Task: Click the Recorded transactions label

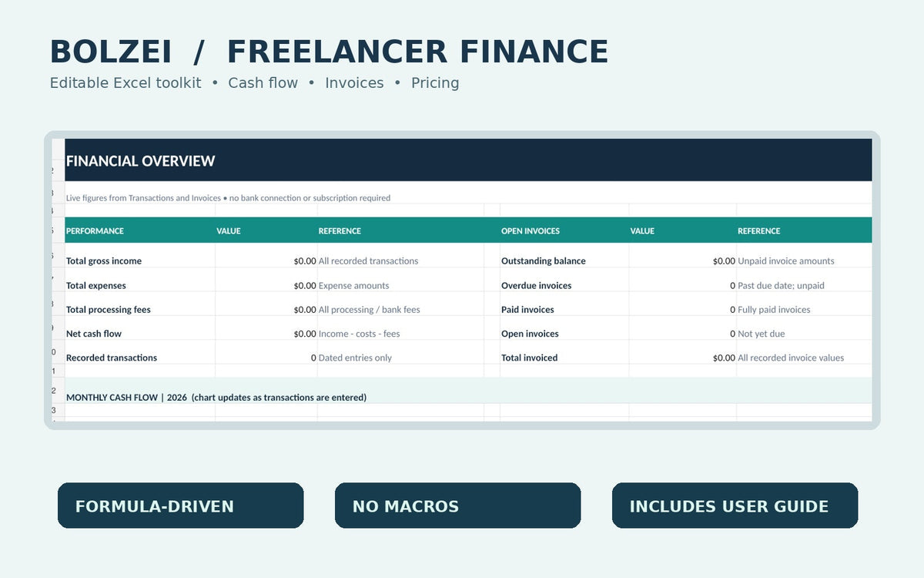Action: (112, 358)
